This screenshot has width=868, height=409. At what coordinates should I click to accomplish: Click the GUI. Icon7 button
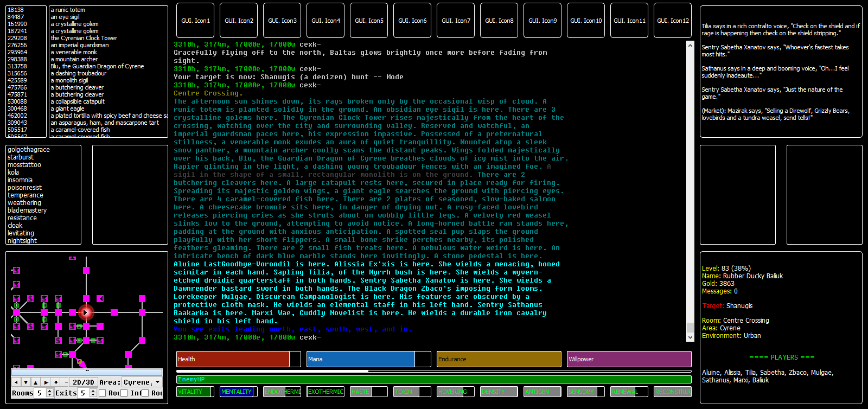point(456,21)
